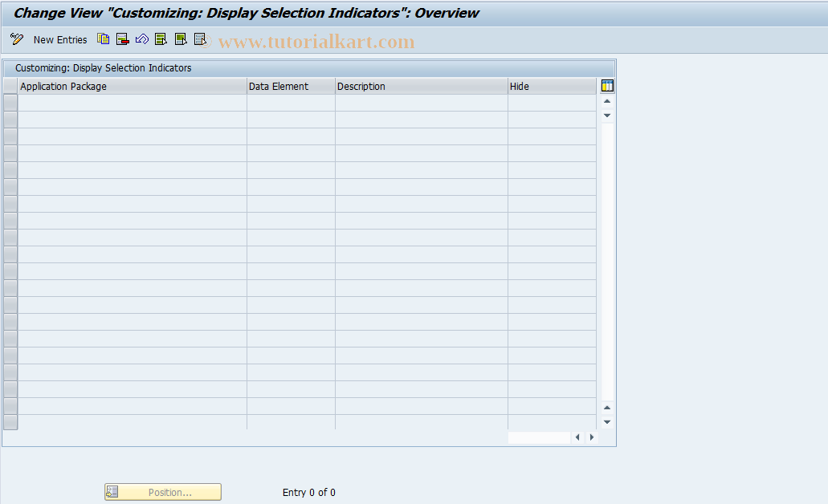
Task: Click upper scroll down arrow
Action: (607, 115)
